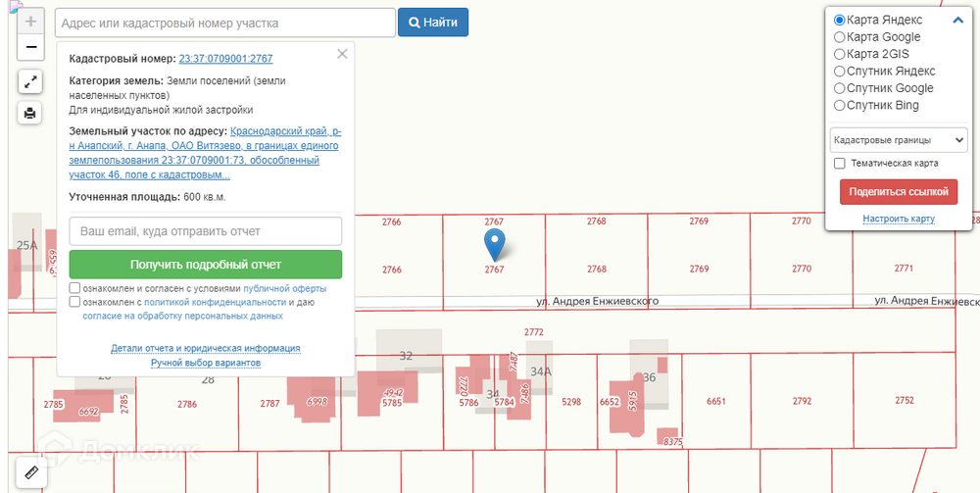Viewport: 980px width, 493px height.
Task: Close the cadastral info popup
Action: click(342, 54)
